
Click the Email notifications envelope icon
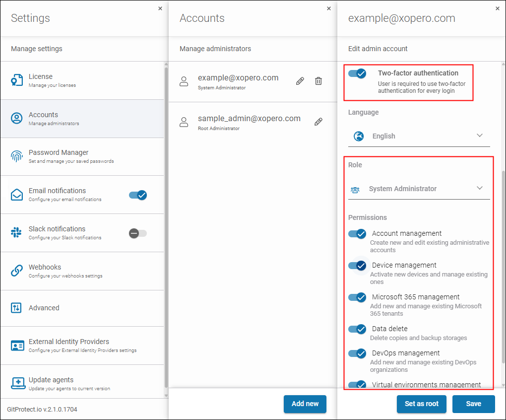[x=16, y=195]
